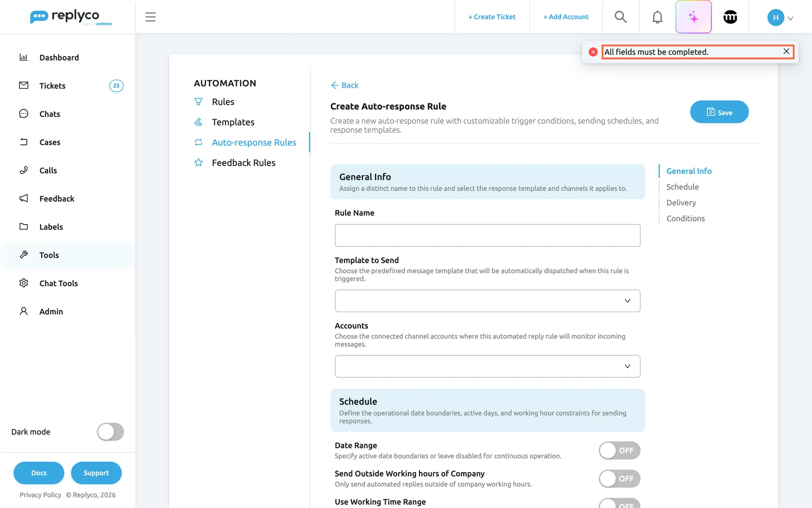Click the Tools wrench icon

coord(24,255)
